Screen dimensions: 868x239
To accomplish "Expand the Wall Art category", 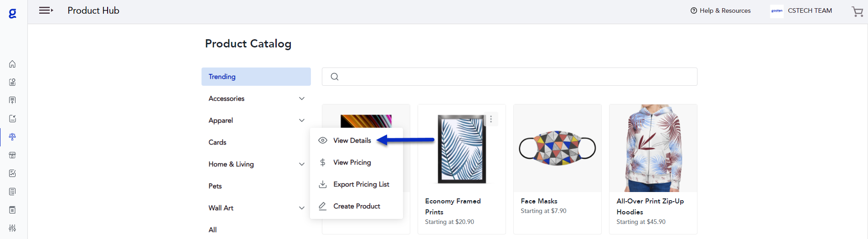I will pos(301,208).
